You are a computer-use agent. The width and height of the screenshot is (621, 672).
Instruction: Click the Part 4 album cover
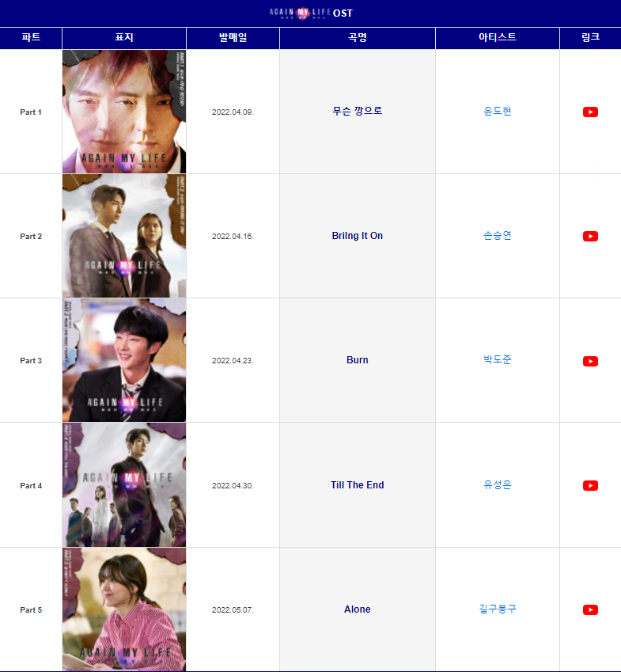124,484
